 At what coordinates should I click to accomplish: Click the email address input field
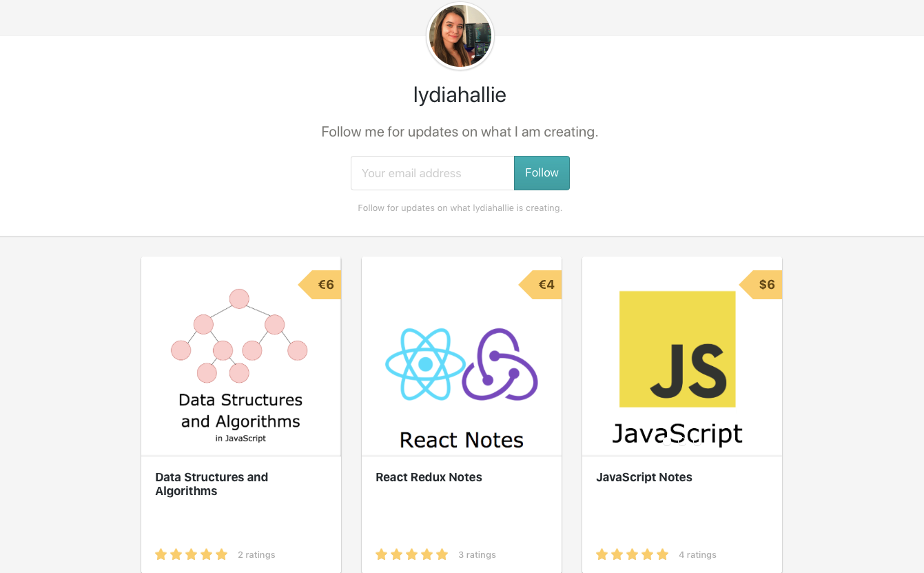click(x=432, y=173)
